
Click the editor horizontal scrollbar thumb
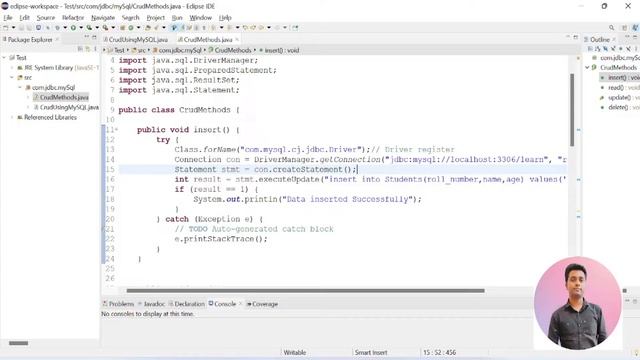305,291
